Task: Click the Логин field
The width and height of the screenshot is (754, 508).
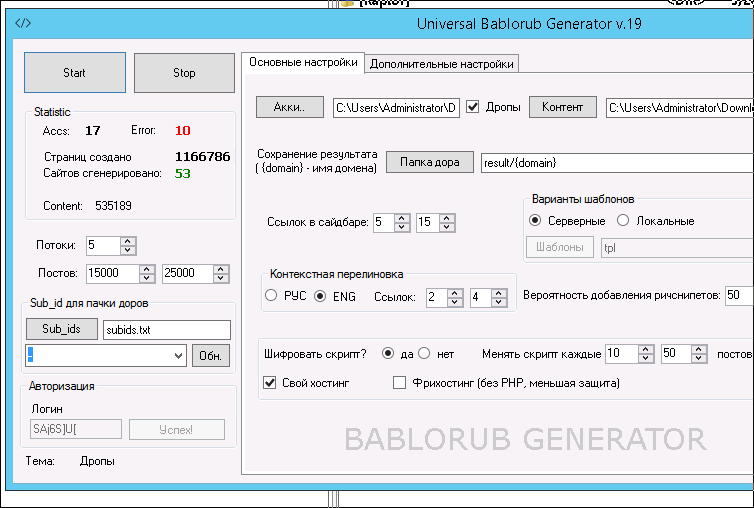Action: click(75, 429)
